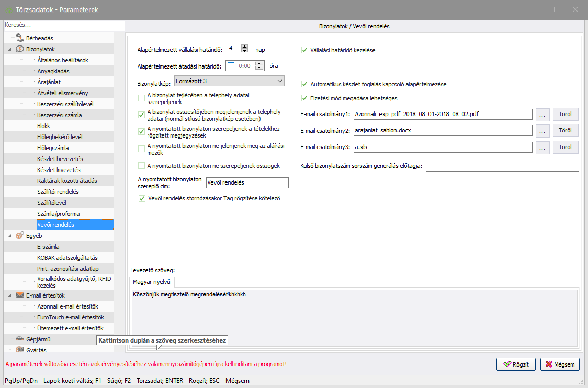This screenshot has width=588, height=388.
Task: Click the Bérbeadás hand icon in tree
Action: click(x=20, y=38)
